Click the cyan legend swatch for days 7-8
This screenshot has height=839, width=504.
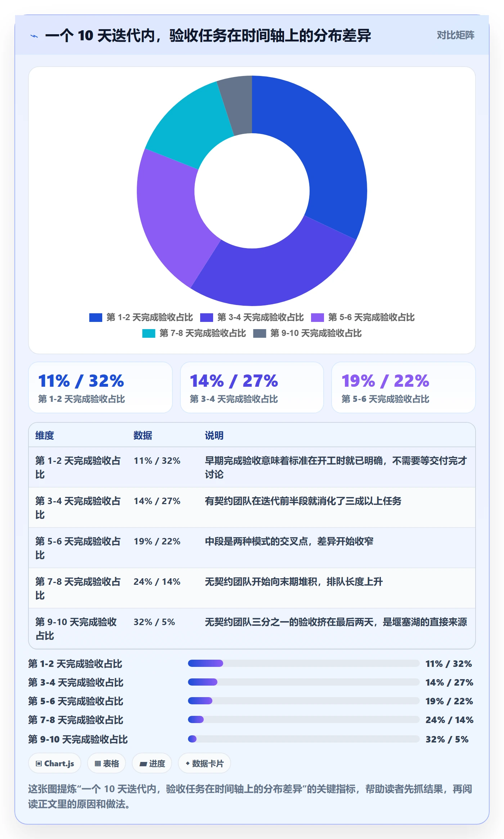click(x=149, y=333)
